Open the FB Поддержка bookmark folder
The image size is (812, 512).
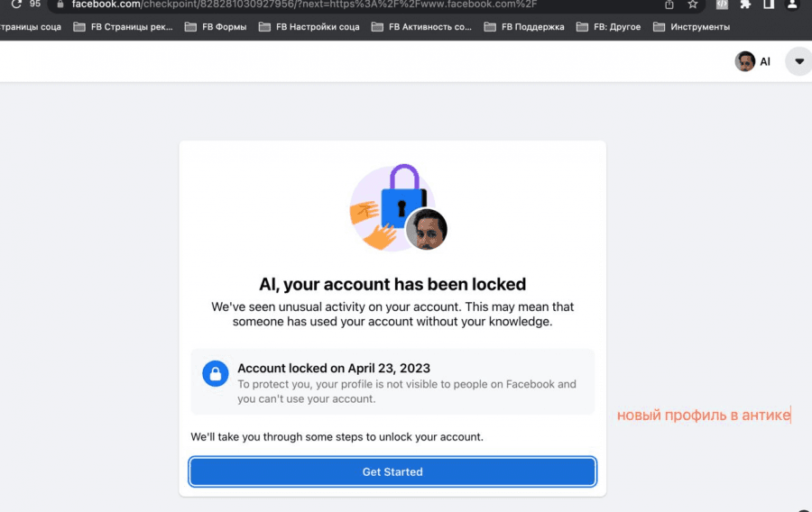pyautogui.click(x=524, y=27)
